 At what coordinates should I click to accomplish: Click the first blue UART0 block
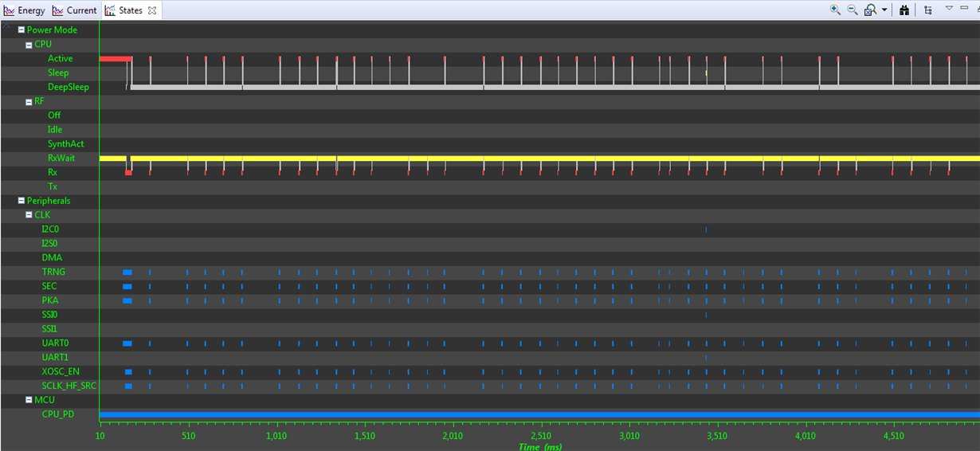(x=127, y=343)
